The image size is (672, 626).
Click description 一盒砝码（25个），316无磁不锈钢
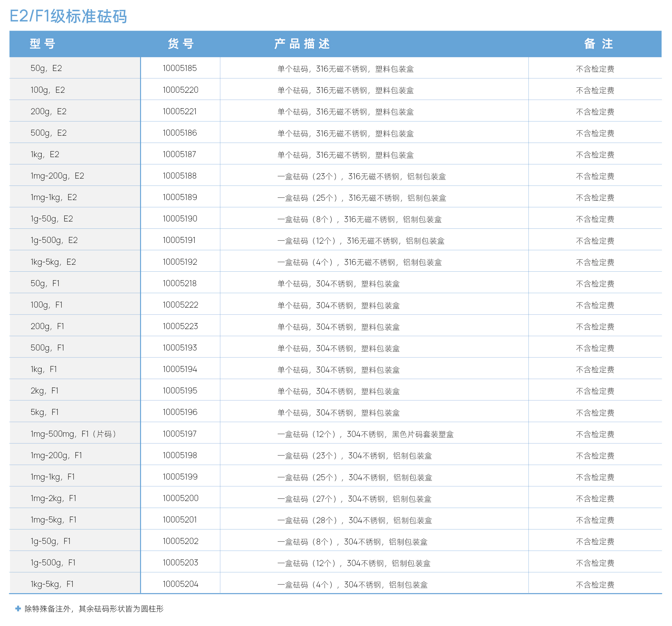(362, 198)
